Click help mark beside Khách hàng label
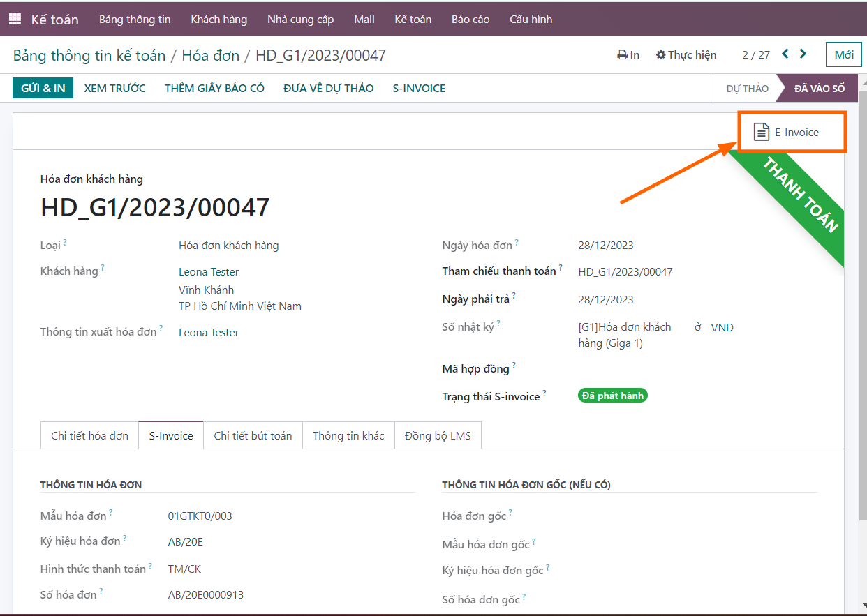 point(103,267)
